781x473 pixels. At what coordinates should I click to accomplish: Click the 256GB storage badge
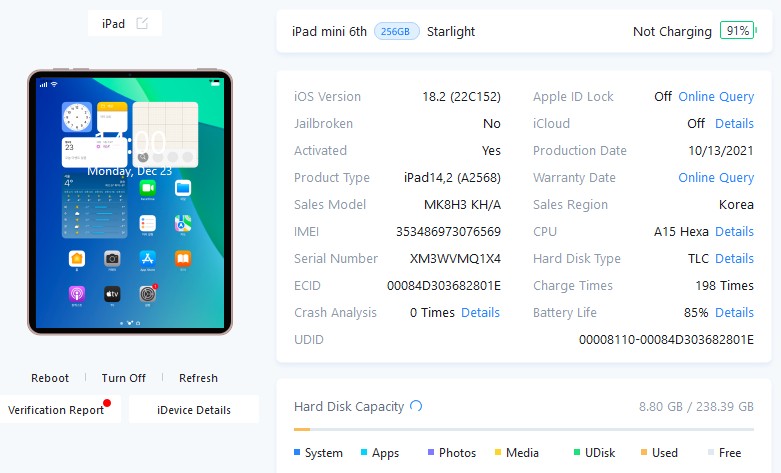tap(396, 31)
